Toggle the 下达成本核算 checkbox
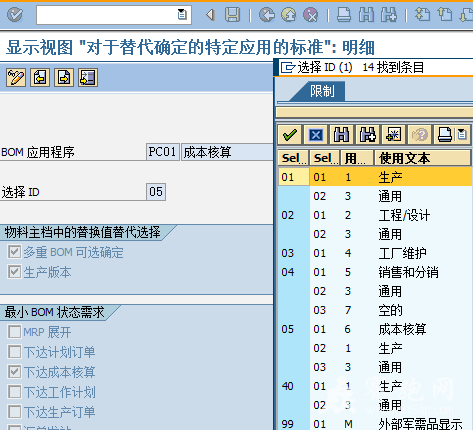Viewport: 473px width, 430px height. 14,371
